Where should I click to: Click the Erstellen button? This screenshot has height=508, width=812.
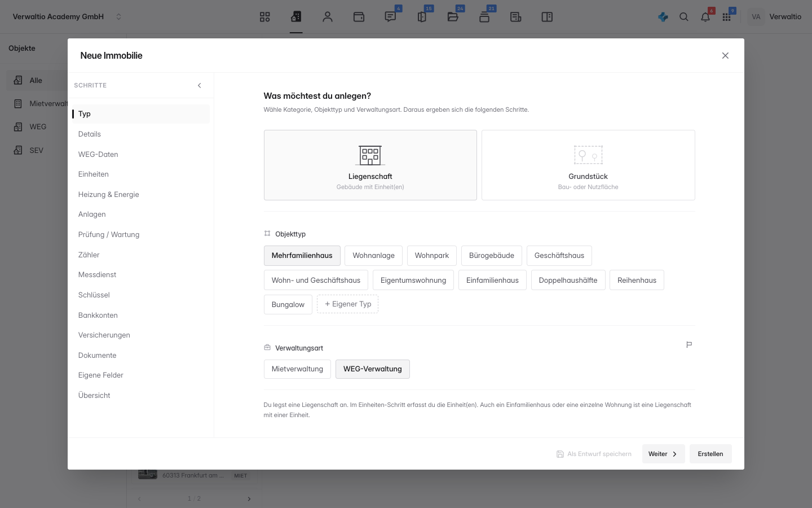pyautogui.click(x=710, y=454)
